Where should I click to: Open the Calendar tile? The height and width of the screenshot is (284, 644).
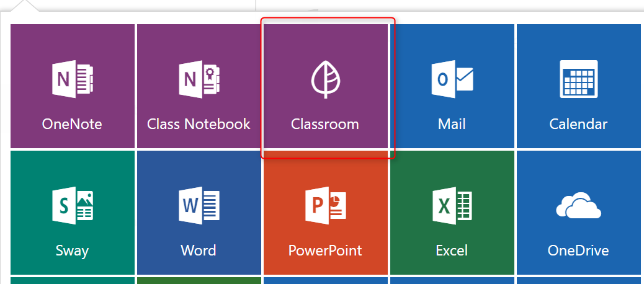point(580,86)
